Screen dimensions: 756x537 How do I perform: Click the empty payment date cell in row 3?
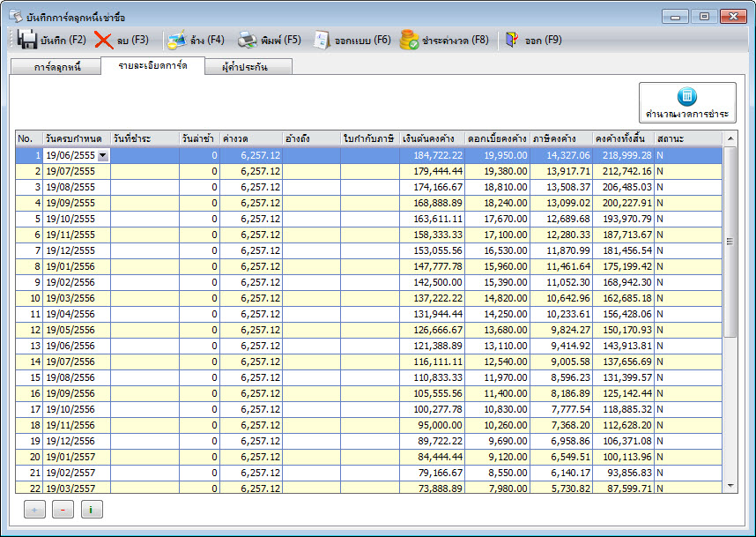145,187
